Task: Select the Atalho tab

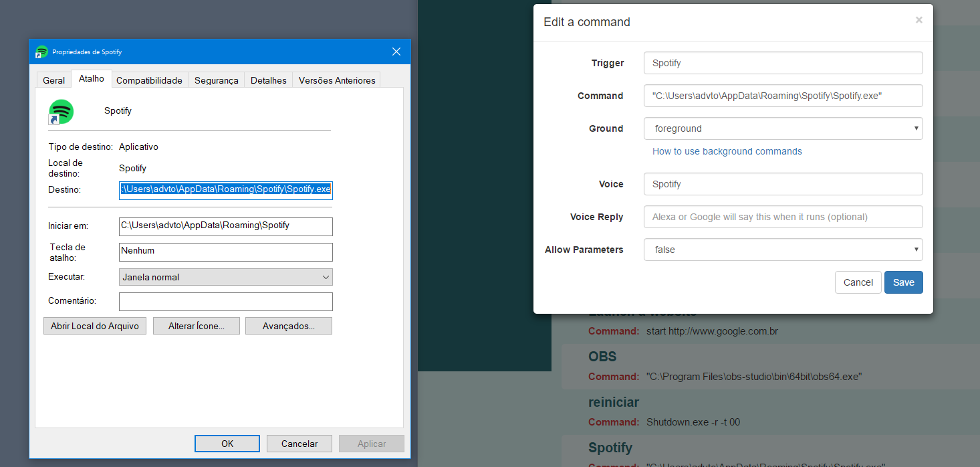Action: pos(92,78)
